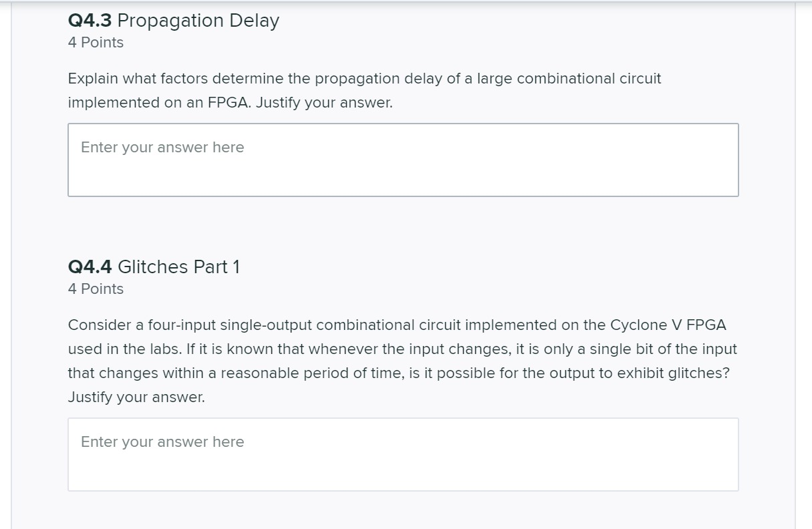
Task: Click the "Propagation Delay" heading text
Action: [x=198, y=21]
